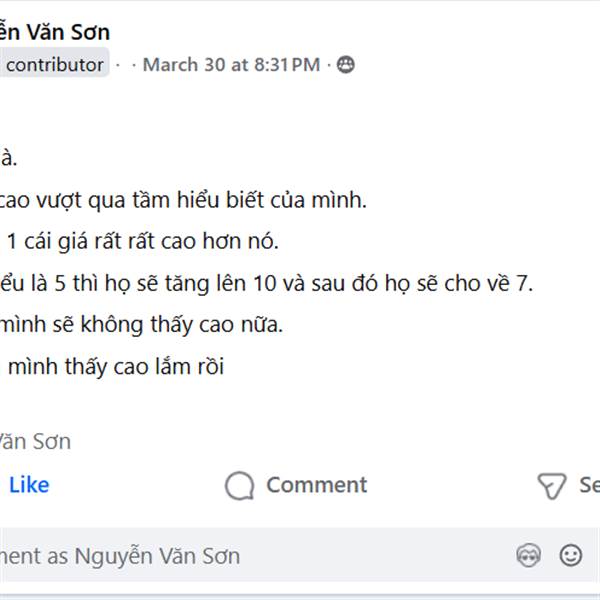Screen dimensions: 600x600
Task: Click the number 7 at the line end
Action: [524, 283]
